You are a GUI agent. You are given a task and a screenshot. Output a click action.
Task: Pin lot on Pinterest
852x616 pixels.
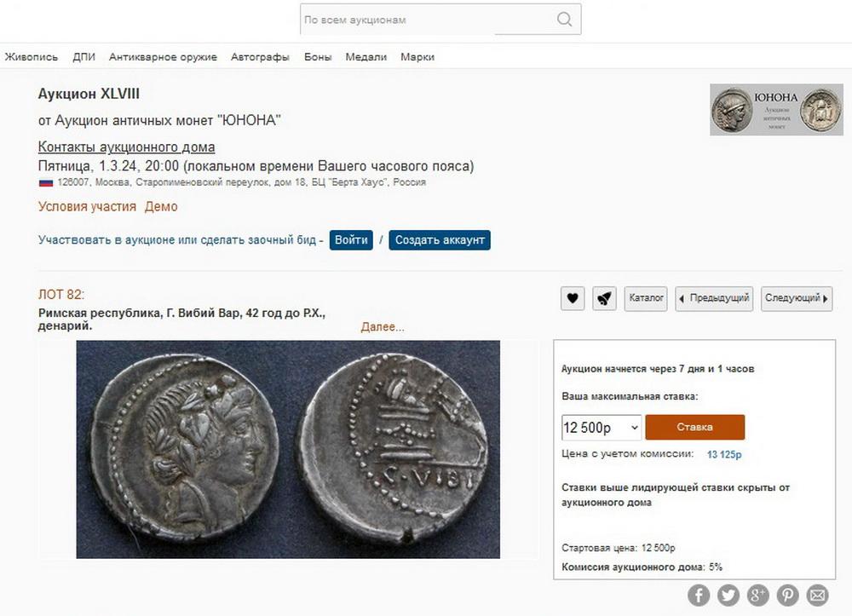point(787,596)
